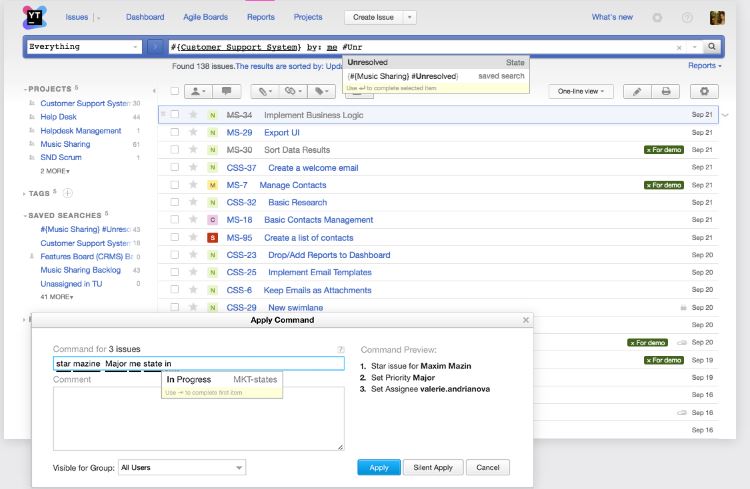Open the link issues toolbar button
This screenshot has width=750, height=489.
[x=293, y=91]
